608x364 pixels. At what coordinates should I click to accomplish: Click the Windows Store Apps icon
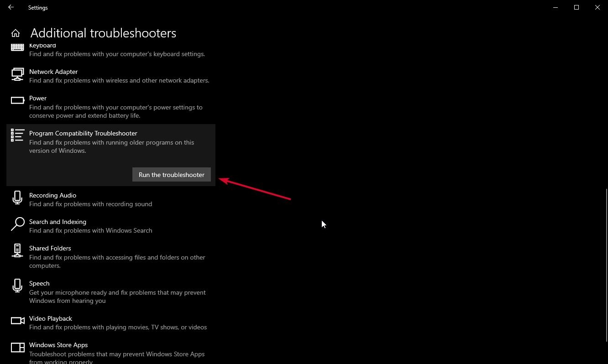(17, 348)
